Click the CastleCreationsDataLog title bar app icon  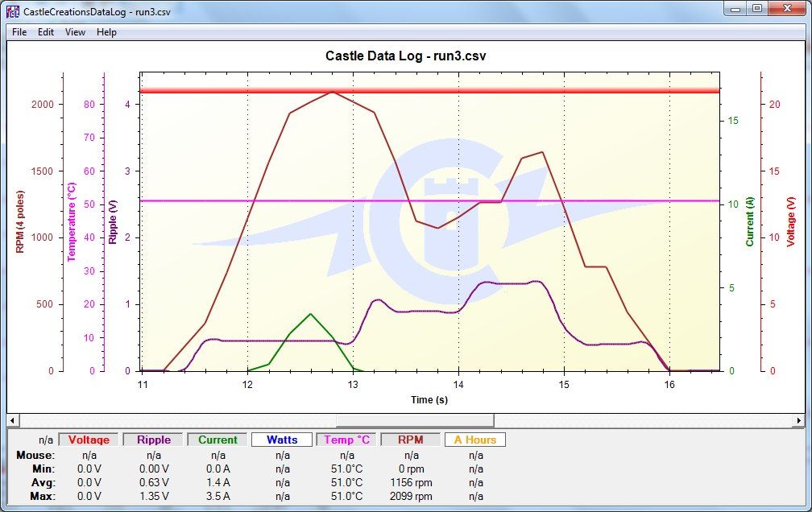click(x=13, y=11)
